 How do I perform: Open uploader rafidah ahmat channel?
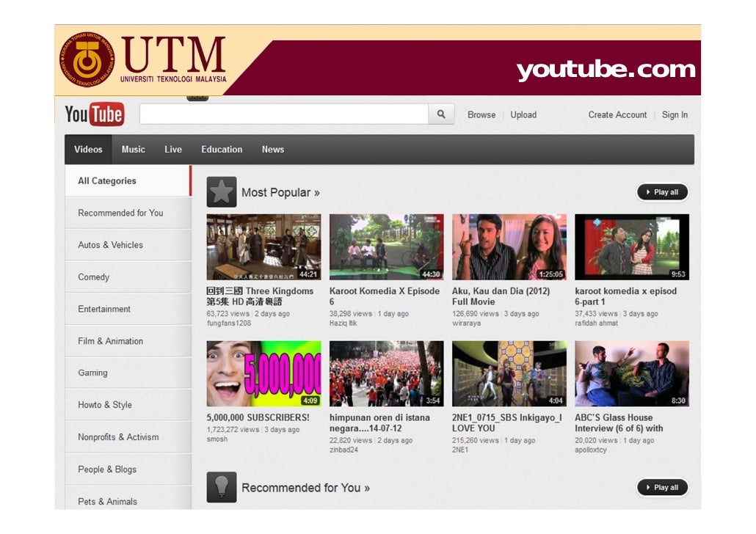click(x=597, y=323)
